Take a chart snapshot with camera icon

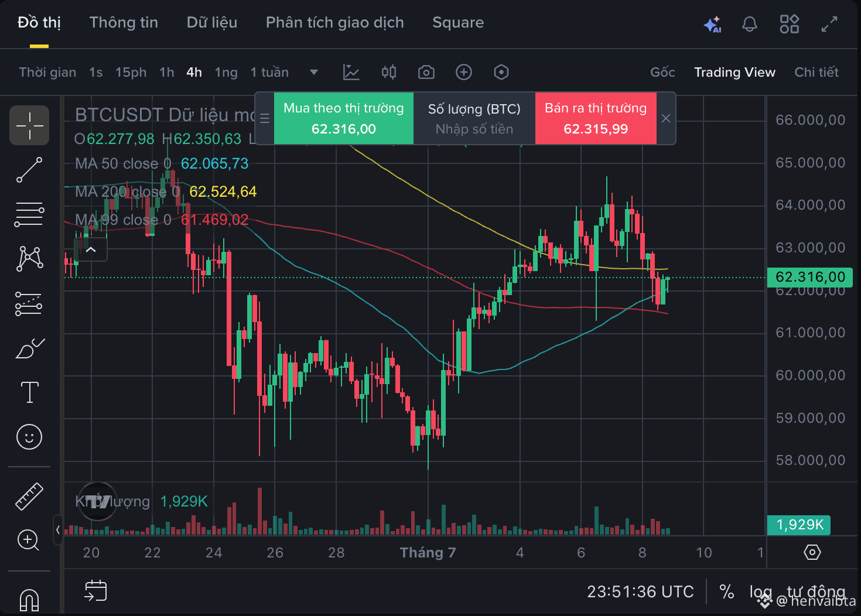point(426,72)
